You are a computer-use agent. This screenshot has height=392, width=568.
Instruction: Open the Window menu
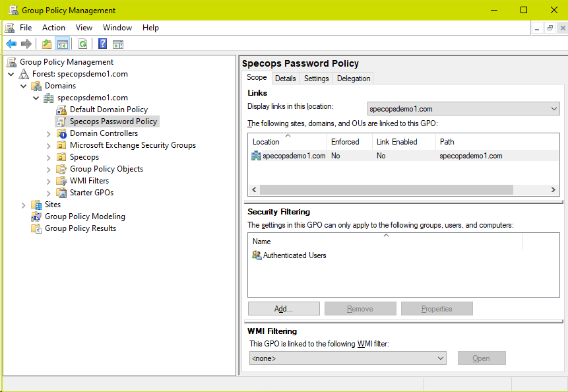pos(117,28)
